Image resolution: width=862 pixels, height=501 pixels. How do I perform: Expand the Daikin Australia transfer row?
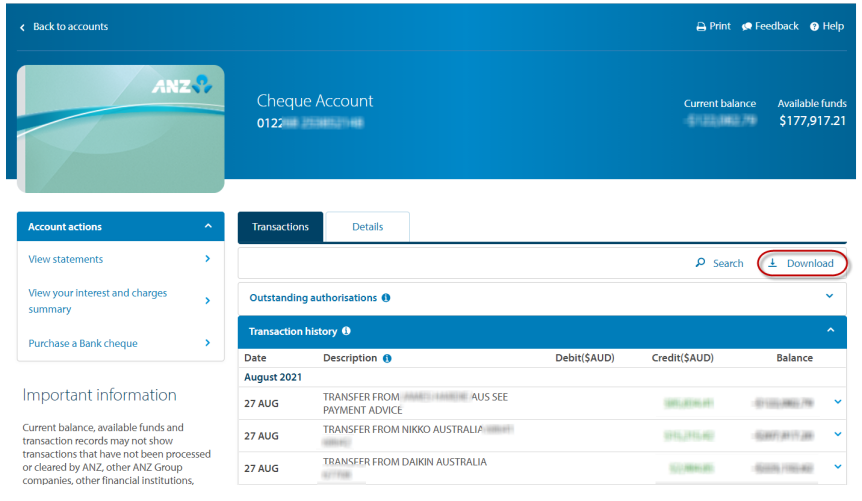[837, 467]
